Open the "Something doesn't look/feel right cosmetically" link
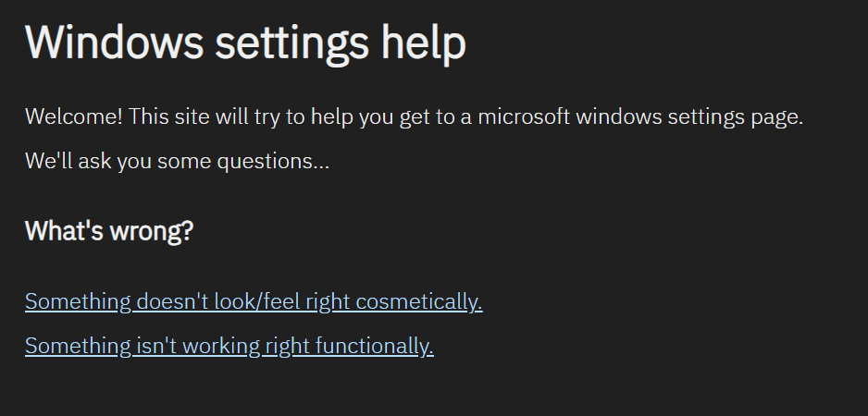Viewport: 868px width, 416px height. click(x=253, y=301)
